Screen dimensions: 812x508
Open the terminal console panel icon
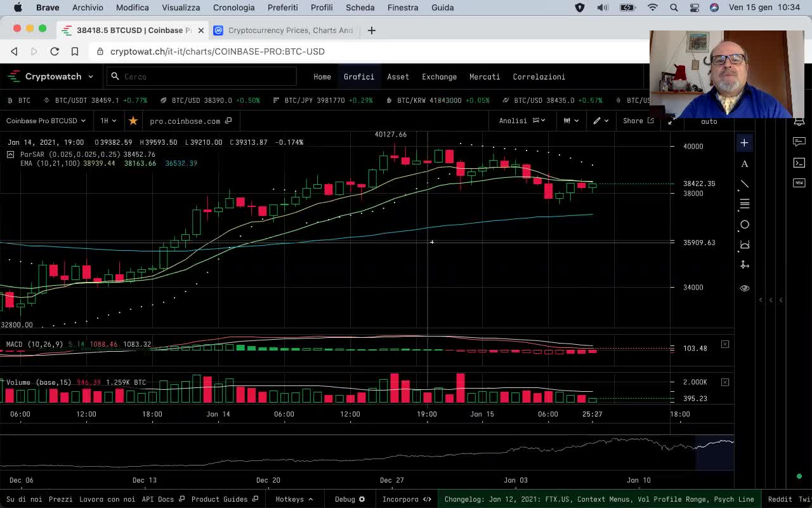coord(799,163)
